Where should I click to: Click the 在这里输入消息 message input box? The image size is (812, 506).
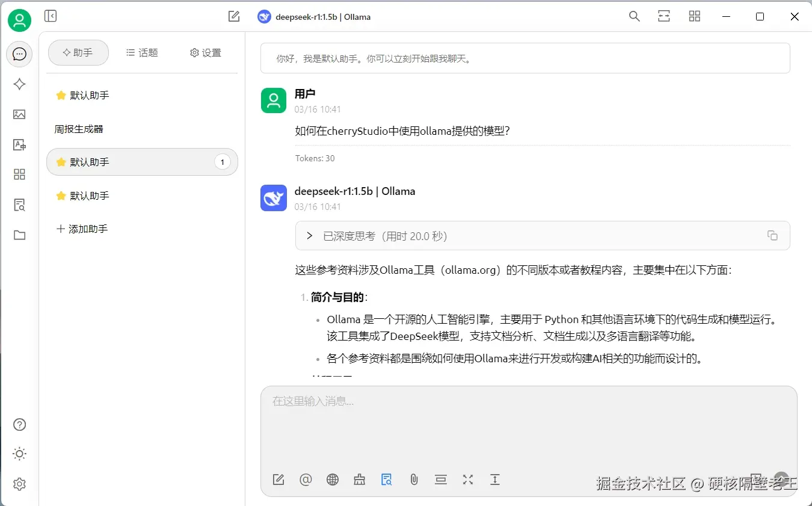tap(529, 427)
